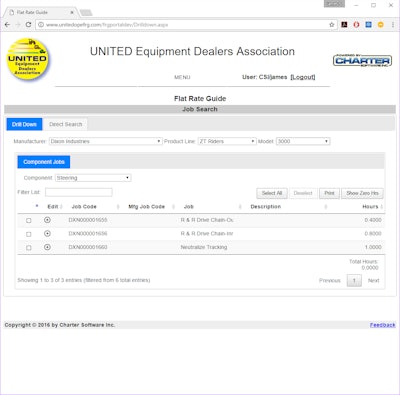Open a new browser tab
The height and width of the screenshot is (395, 400).
(x=86, y=13)
